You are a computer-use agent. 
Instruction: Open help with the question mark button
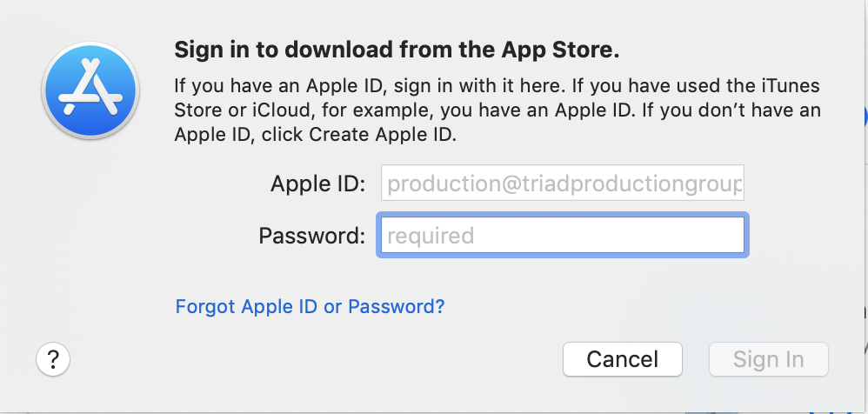point(53,358)
